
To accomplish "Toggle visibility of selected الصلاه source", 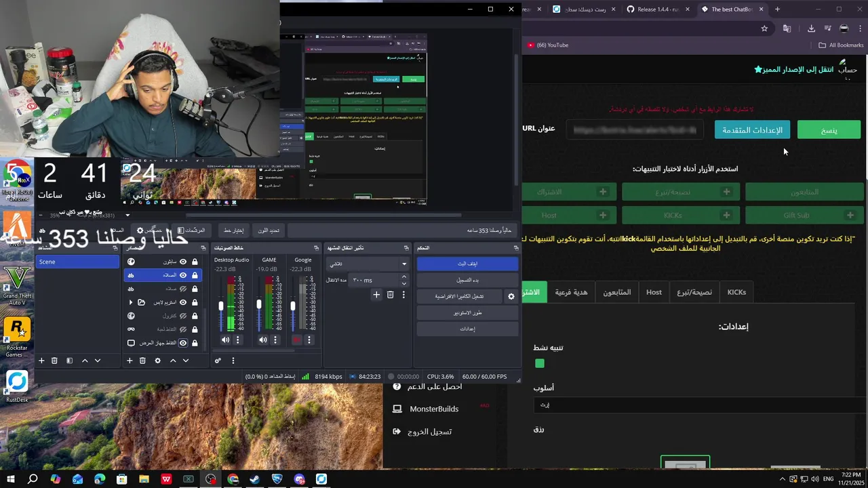I will pyautogui.click(x=183, y=275).
